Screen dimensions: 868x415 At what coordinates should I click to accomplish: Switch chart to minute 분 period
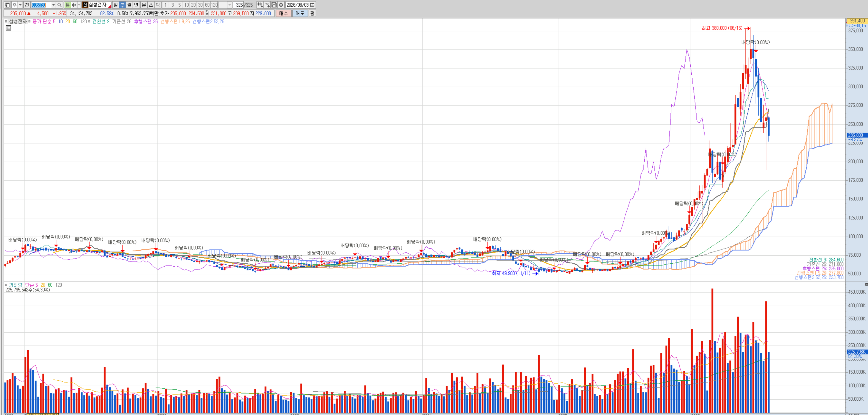coord(144,5)
